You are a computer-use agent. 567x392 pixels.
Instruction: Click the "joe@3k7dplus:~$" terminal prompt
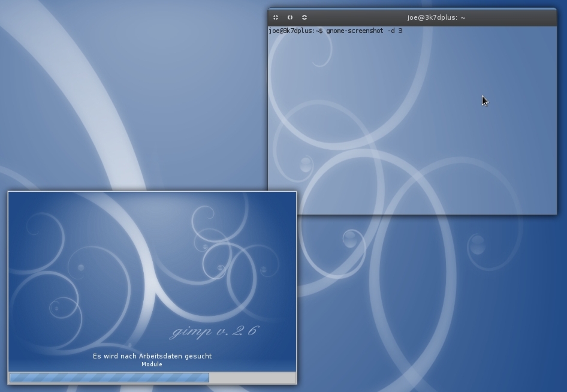pos(295,31)
